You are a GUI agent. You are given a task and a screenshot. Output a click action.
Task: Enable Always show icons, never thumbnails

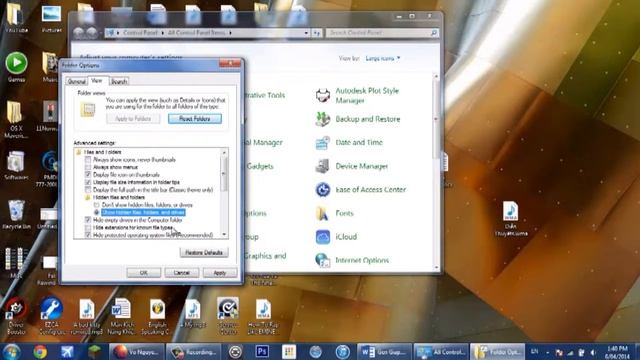point(88,160)
